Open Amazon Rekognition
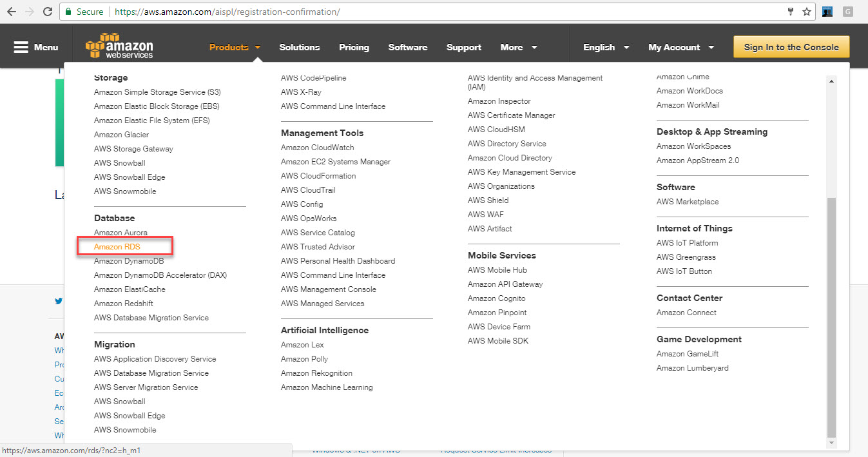 click(x=316, y=373)
